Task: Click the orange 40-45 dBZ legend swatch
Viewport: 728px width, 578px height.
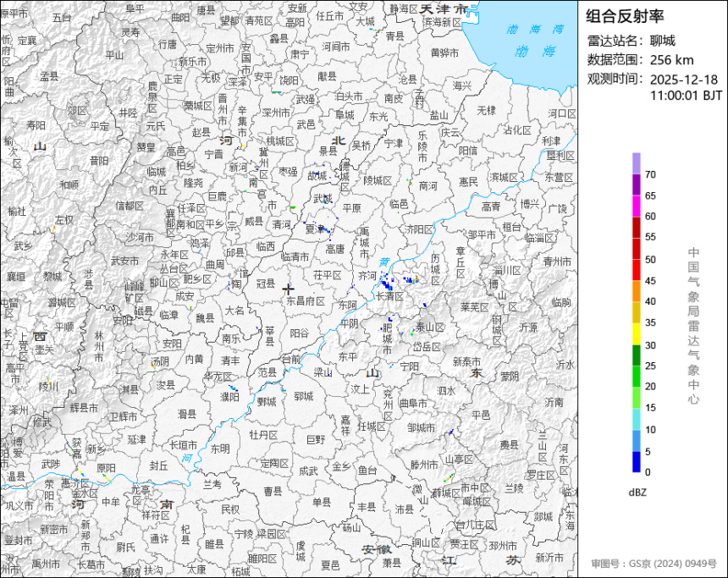Action: [636, 292]
